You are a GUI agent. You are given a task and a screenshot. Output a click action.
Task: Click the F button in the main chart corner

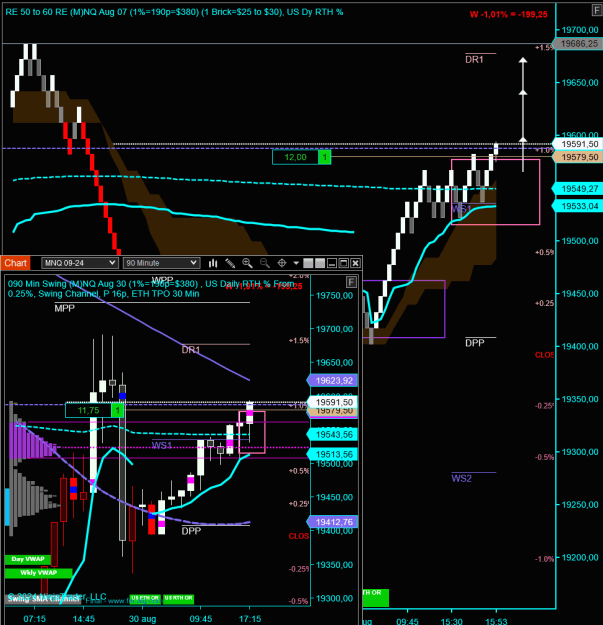(x=597, y=10)
